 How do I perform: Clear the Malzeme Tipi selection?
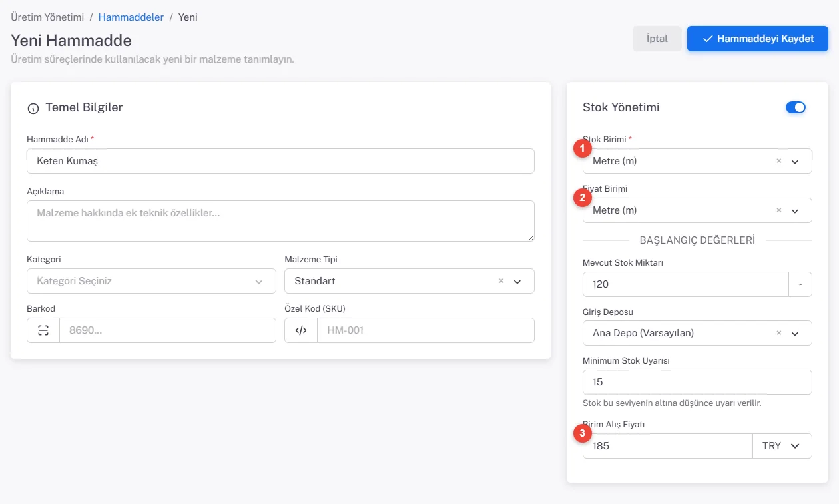501,281
